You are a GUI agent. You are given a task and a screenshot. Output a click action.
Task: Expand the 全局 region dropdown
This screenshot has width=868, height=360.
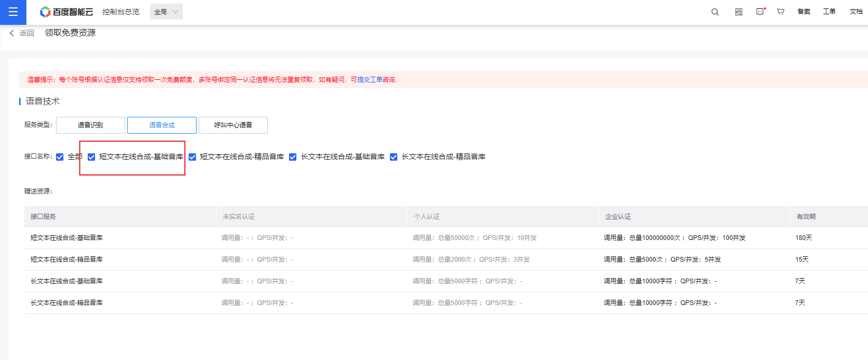pos(166,12)
